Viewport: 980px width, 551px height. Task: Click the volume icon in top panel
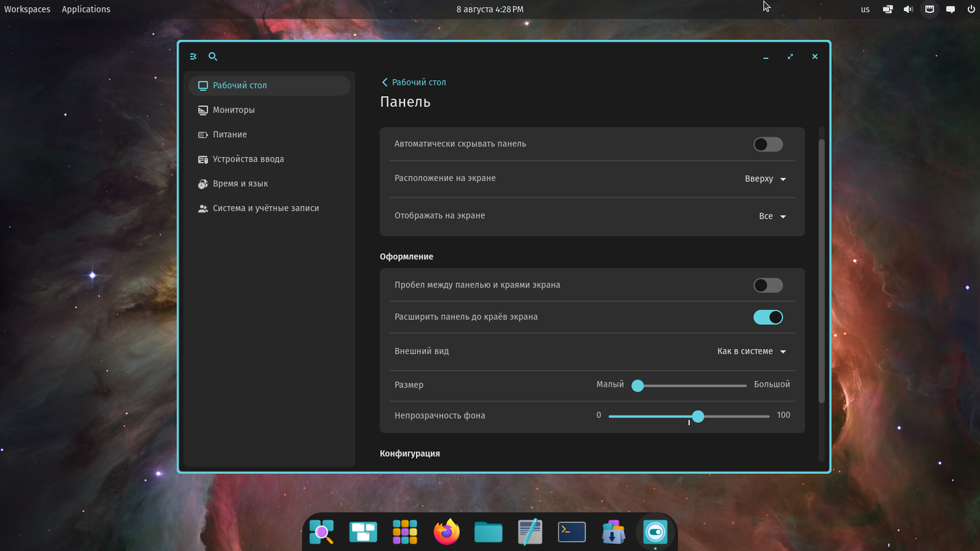click(908, 9)
